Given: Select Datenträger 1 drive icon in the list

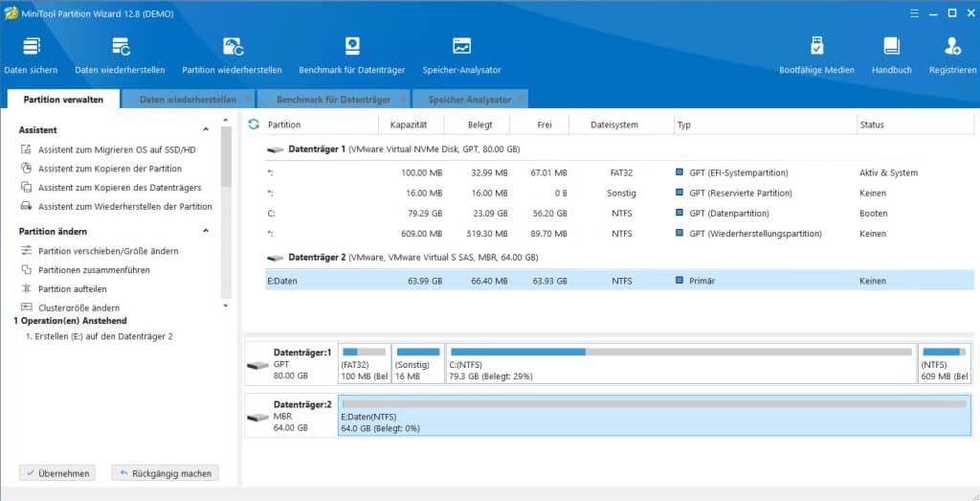Looking at the screenshot, I should (275, 150).
